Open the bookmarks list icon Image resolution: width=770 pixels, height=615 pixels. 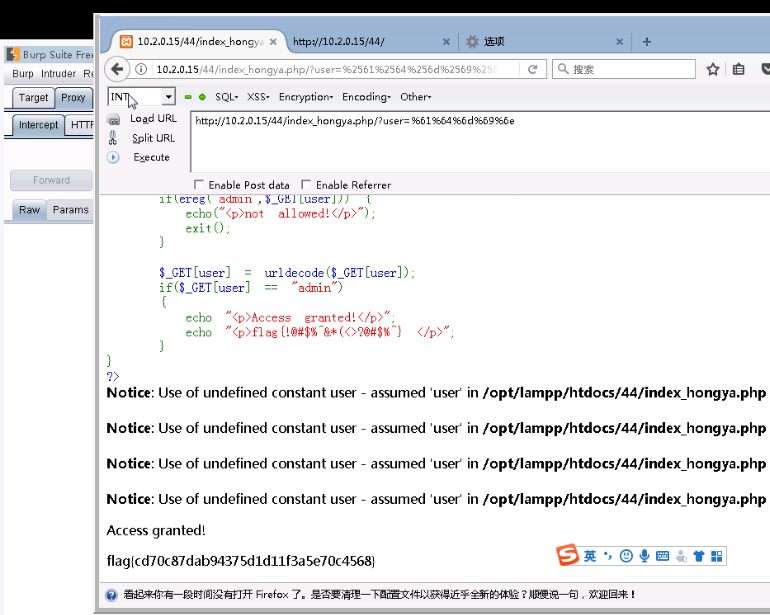(x=738, y=69)
